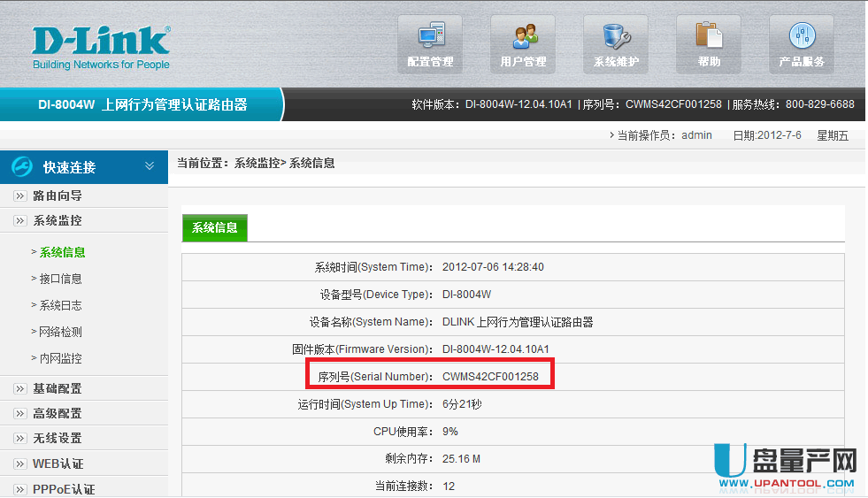Open the 用户管理 user management icon
This screenshot has width=868, height=498.
523,37
